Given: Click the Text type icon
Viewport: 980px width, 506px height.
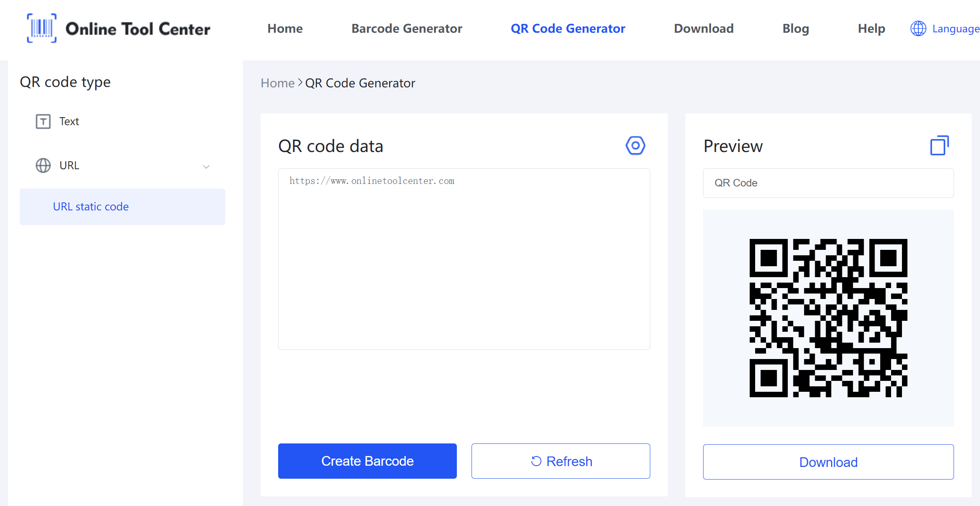Looking at the screenshot, I should [x=42, y=121].
